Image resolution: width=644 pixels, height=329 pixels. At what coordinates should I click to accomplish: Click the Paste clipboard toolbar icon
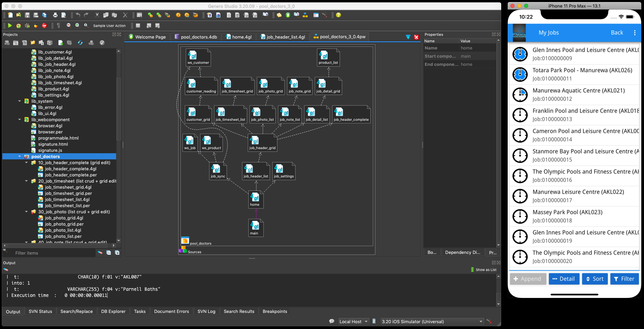(x=114, y=15)
